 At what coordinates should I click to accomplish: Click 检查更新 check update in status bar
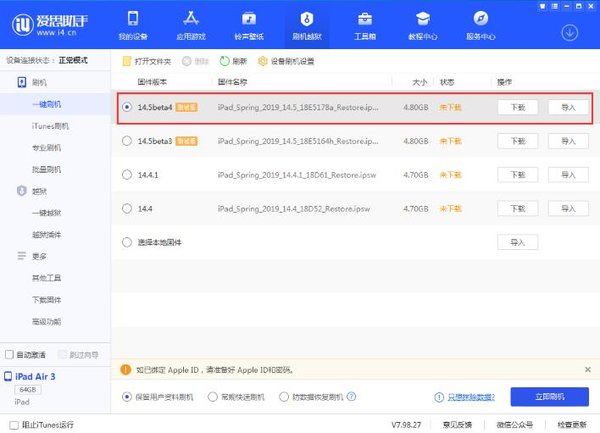(x=572, y=425)
